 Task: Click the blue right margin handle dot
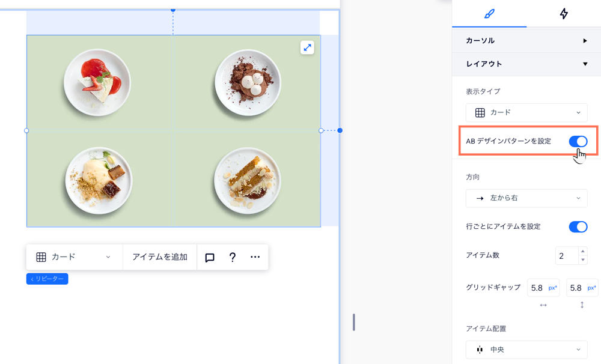tap(340, 131)
